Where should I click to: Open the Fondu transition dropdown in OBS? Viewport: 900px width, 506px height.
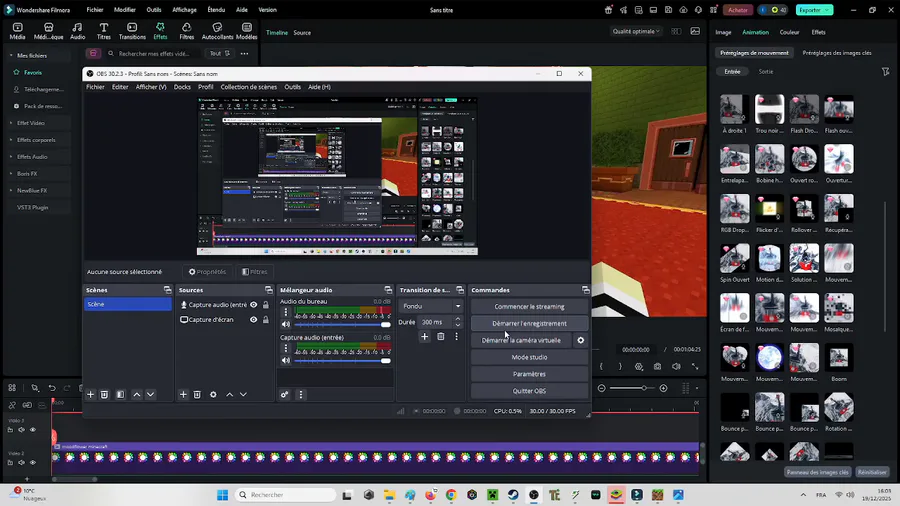click(431, 306)
